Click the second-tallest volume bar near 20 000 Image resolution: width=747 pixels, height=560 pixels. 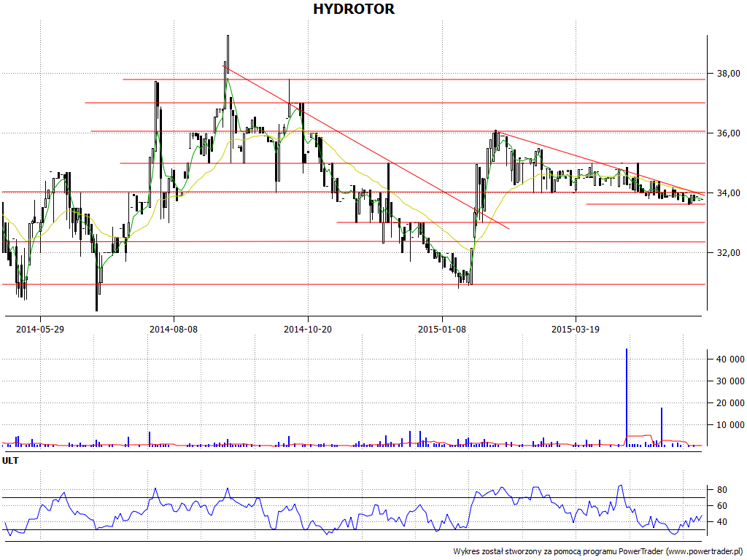point(661,427)
